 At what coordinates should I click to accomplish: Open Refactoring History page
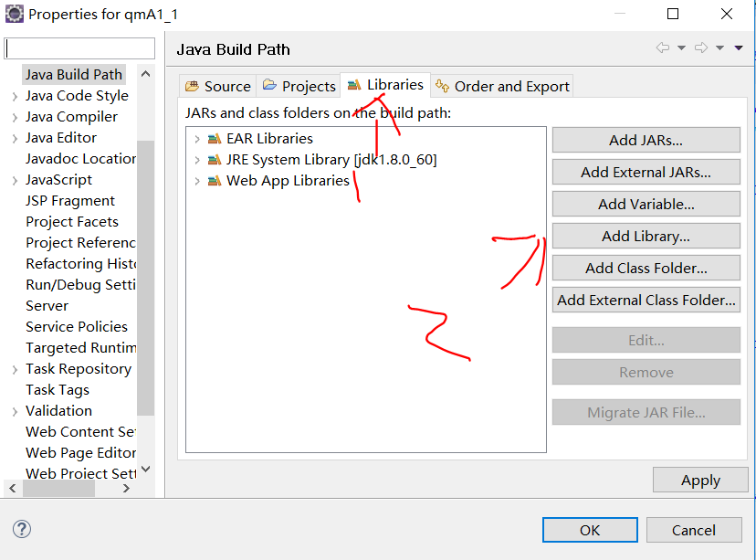pyautogui.click(x=80, y=264)
